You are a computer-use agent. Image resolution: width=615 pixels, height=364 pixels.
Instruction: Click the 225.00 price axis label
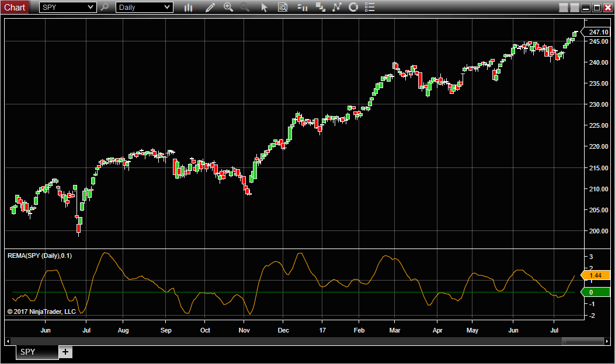click(599, 125)
